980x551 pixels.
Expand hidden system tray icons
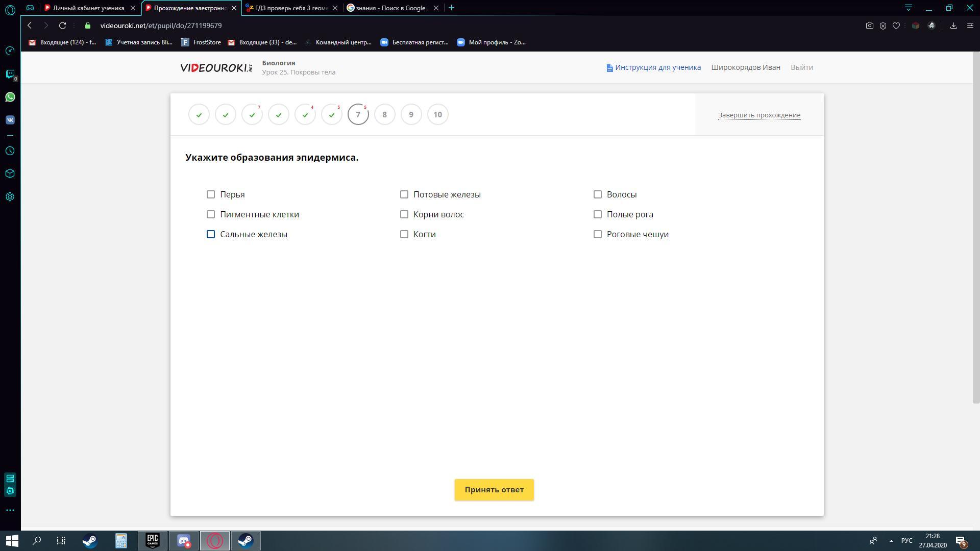(x=891, y=541)
